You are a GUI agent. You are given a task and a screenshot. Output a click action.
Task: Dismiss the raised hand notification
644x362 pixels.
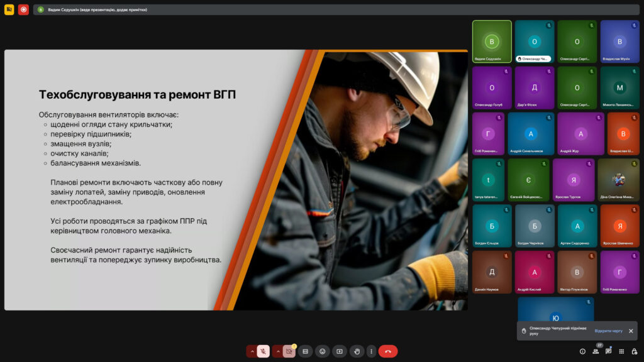tap(631, 331)
